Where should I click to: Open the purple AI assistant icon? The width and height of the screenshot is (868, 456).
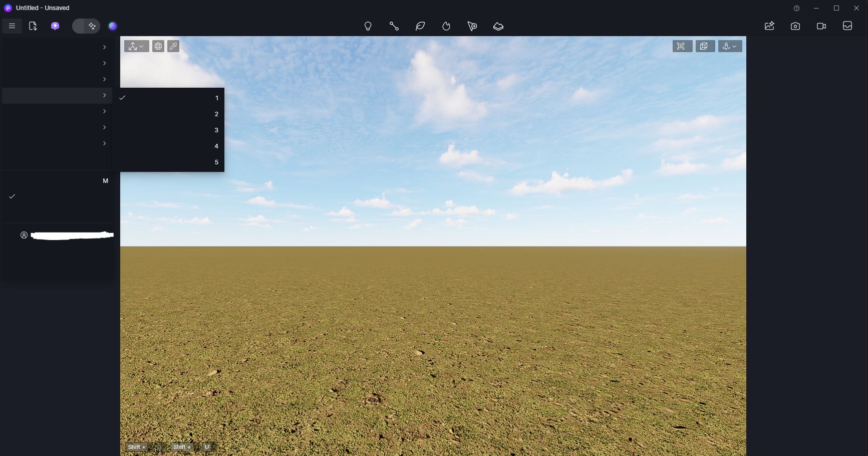55,26
